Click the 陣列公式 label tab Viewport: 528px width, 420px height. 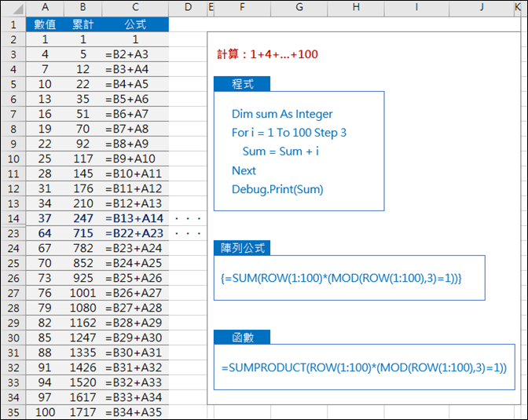242,248
